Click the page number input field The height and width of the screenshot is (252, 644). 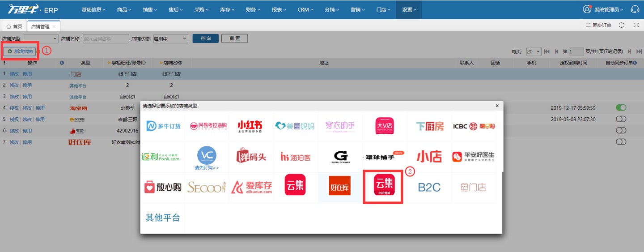pos(576,51)
